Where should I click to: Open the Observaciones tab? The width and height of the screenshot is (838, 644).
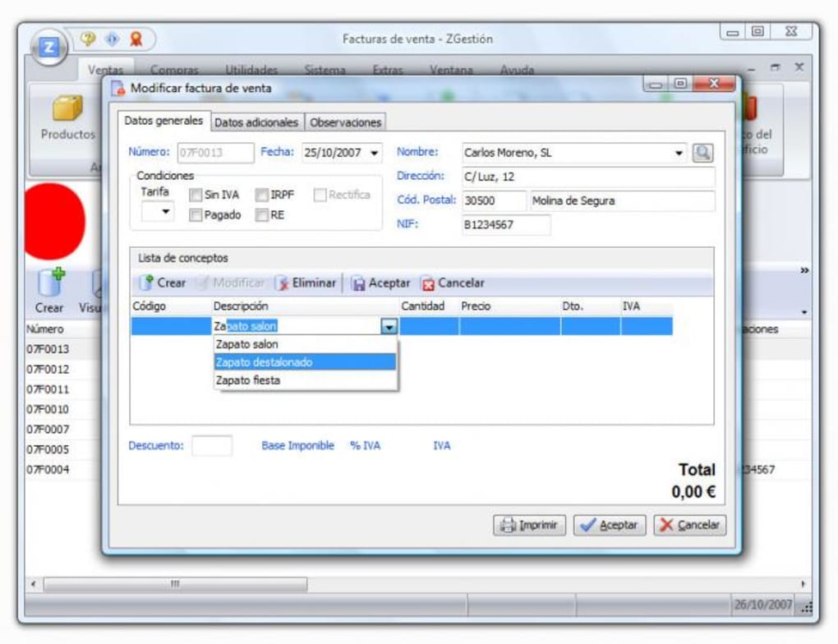pyautogui.click(x=345, y=122)
